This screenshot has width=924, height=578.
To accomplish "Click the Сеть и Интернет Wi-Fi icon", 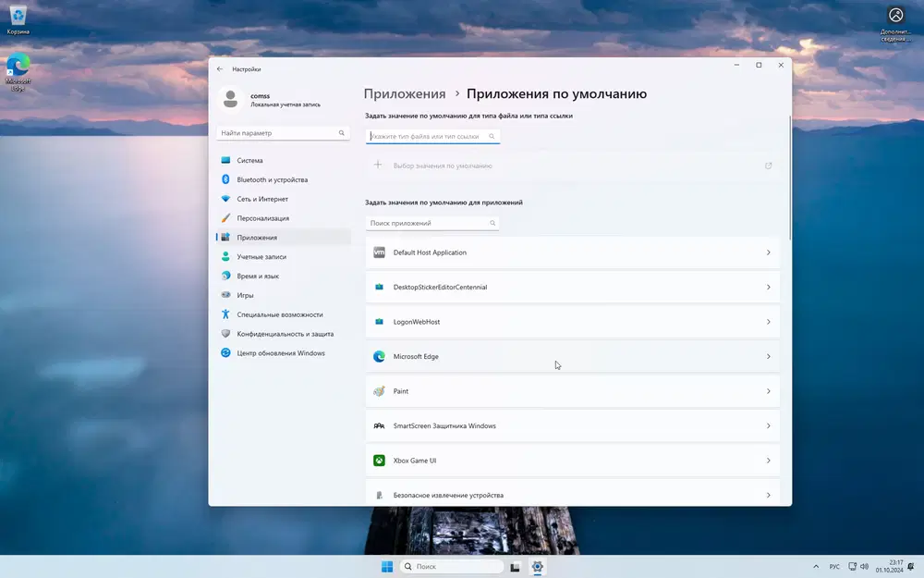I will (x=225, y=199).
